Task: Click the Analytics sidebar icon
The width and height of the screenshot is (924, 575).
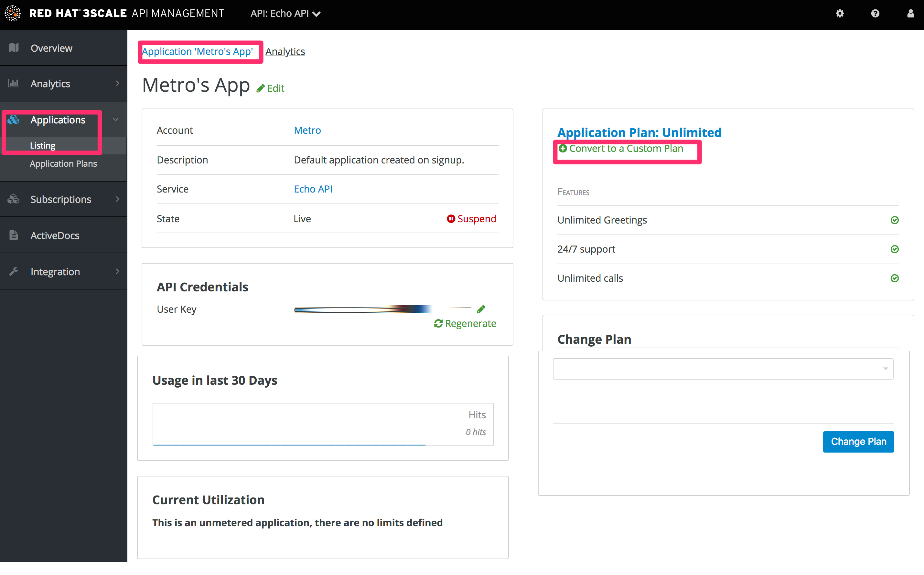Action: 15,83
